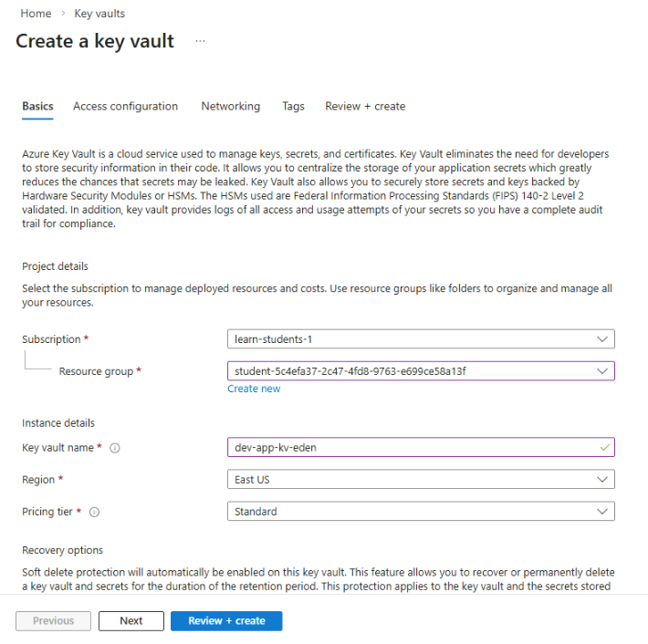Open the ellipsis menu beside page title
Screen dimensions: 648x644
[200, 41]
